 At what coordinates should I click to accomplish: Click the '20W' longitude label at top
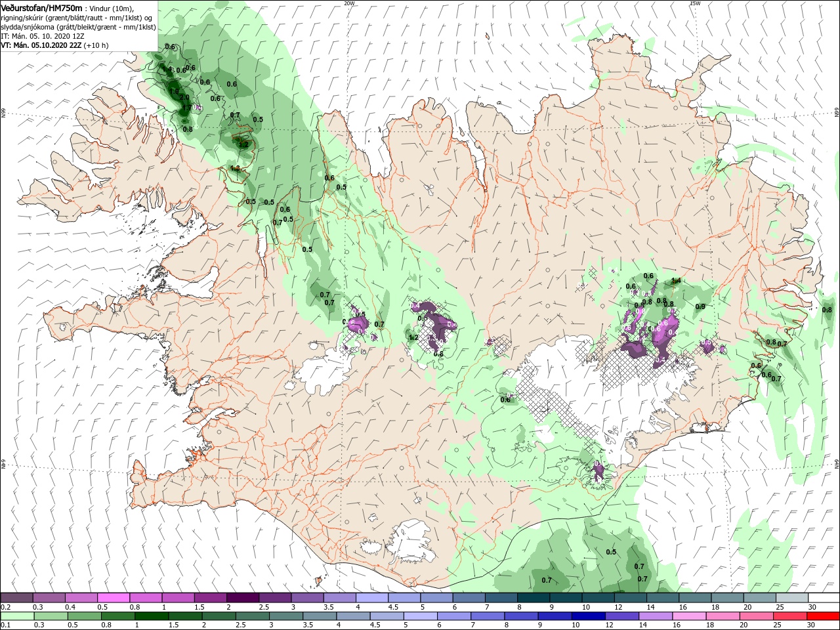tap(349, 3)
